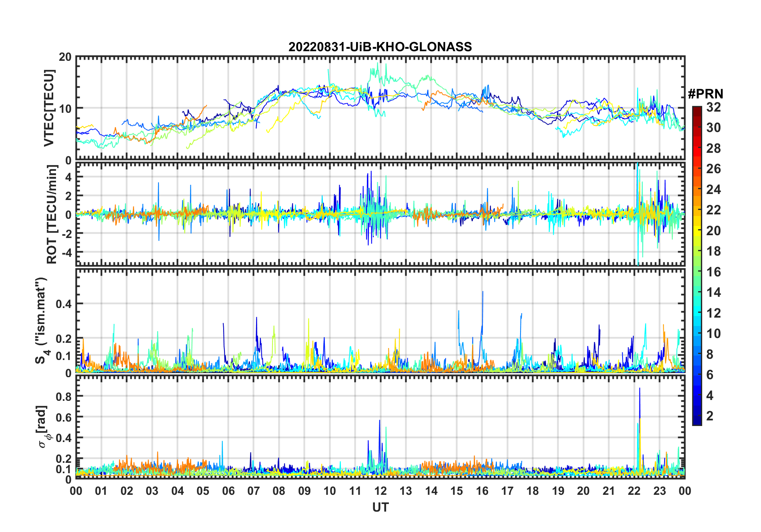The height and width of the screenshot is (532, 761).
Task: Click the plot title 20220831-UiB-KHO-GLONASS
Action: 380,47
